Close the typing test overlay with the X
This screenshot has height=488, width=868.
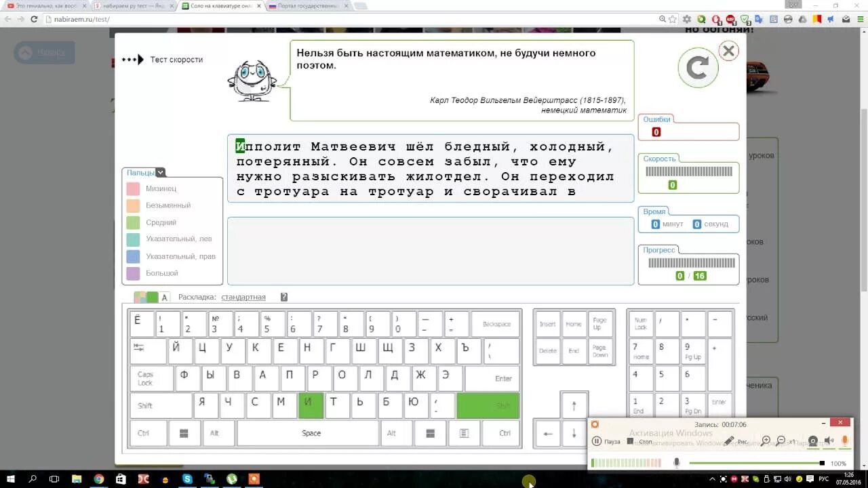click(x=728, y=51)
